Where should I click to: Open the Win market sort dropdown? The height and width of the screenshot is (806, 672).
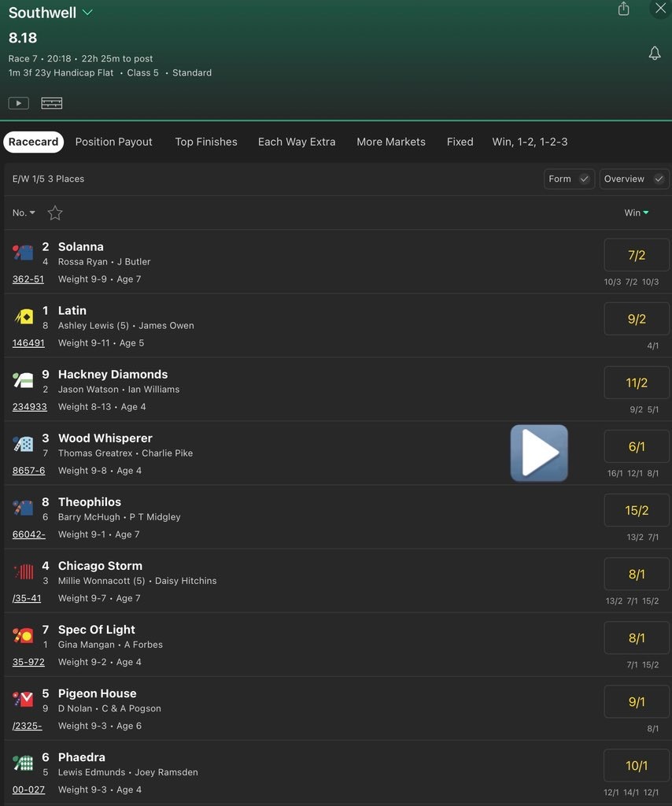tap(636, 213)
